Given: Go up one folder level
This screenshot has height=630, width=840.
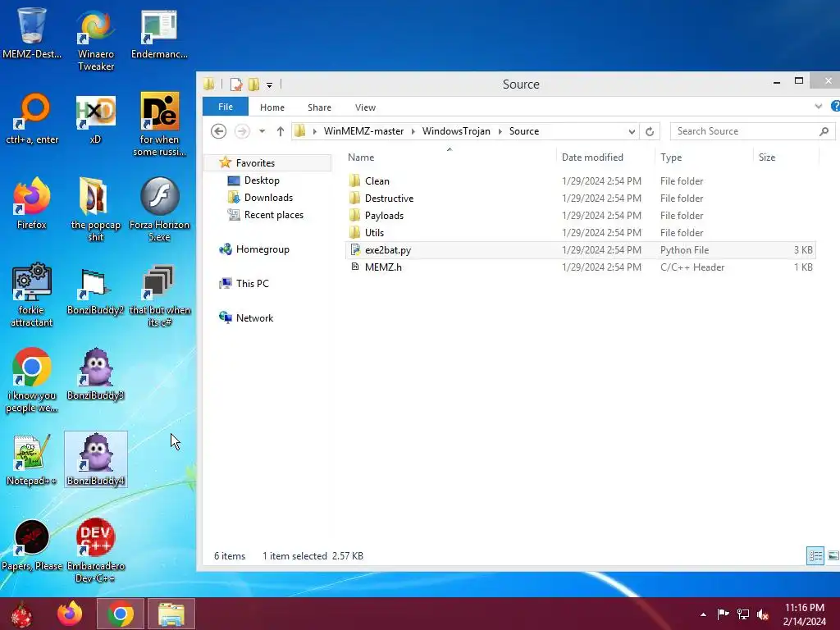Looking at the screenshot, I should click(x=281, y=131).
